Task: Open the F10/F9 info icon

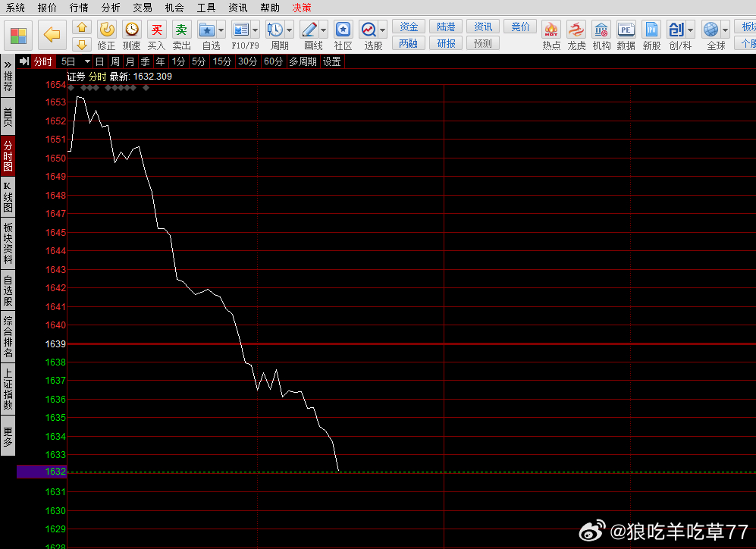Action: click(x=240, y=30)
